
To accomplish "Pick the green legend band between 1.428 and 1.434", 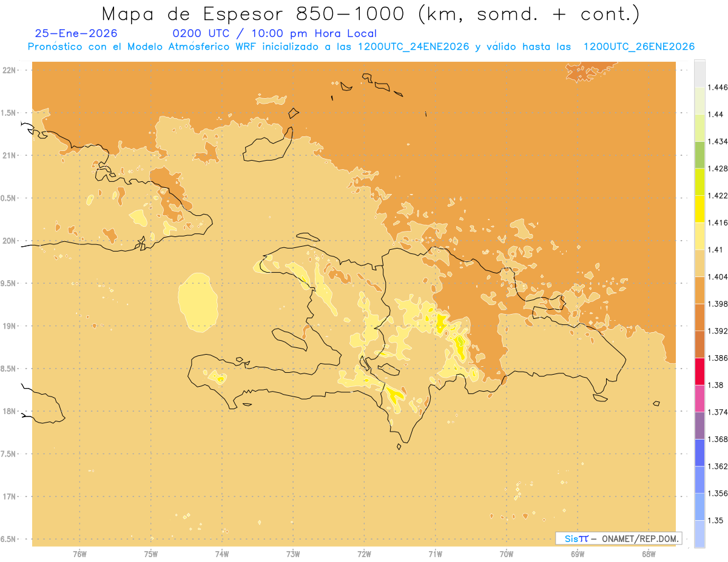I will 699,155.
